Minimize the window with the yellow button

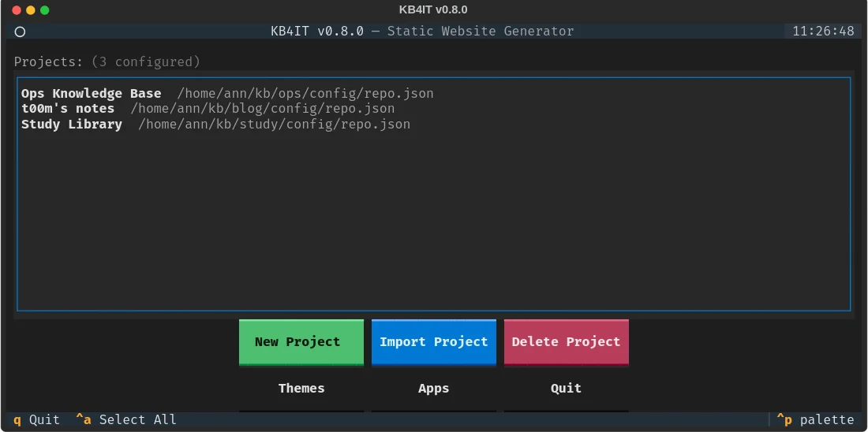[x=31, y=10]
